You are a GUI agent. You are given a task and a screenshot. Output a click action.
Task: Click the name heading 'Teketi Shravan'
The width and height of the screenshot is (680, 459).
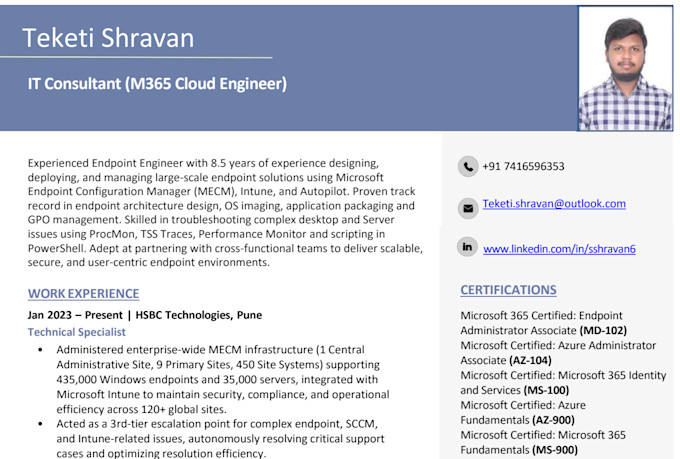pos(108,38)
